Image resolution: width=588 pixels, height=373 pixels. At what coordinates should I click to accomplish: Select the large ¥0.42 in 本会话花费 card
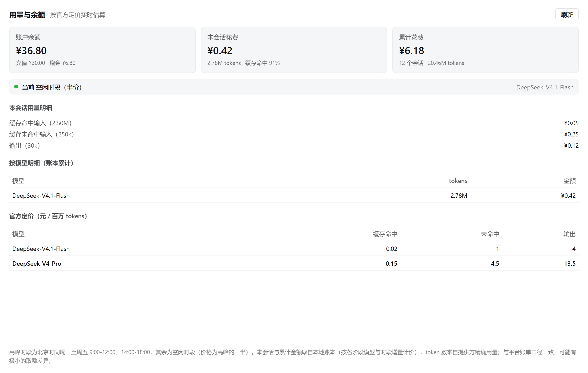point(220,51)
